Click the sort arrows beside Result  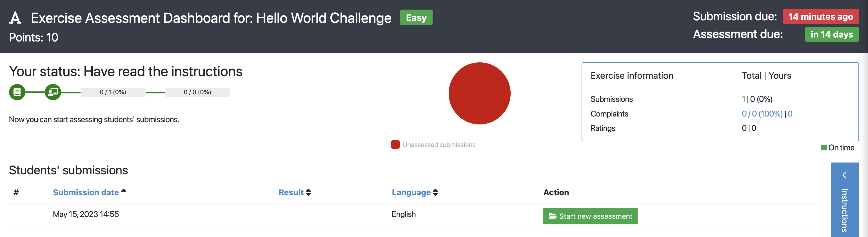(308, 192)
